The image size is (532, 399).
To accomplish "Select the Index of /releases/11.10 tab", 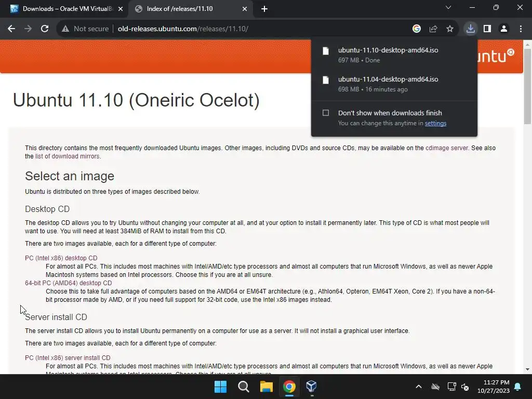I will [x=190, y=9].
